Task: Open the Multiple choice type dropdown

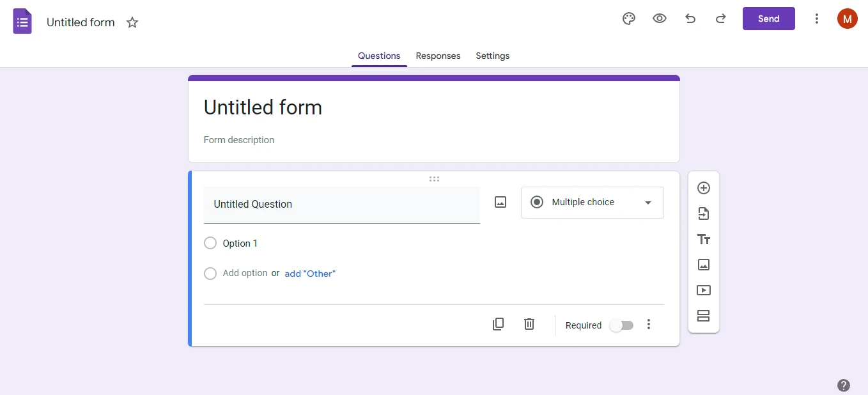Action: point(592,202)
